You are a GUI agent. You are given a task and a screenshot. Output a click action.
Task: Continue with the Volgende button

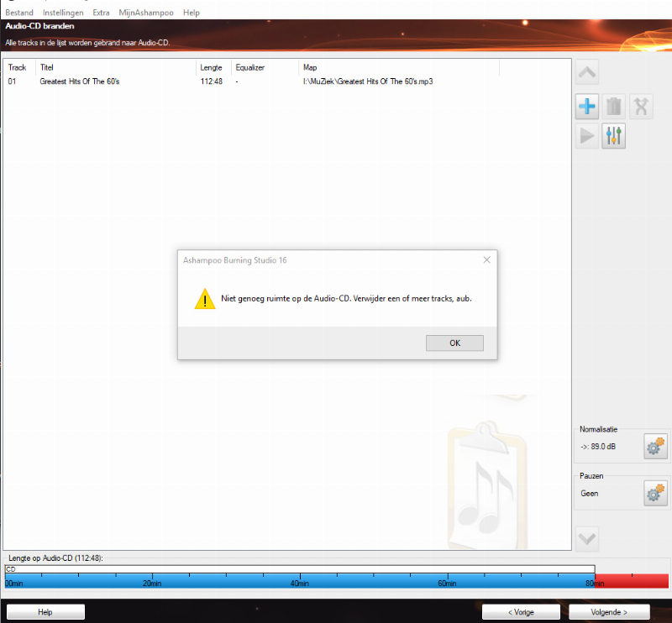[609, 612]
